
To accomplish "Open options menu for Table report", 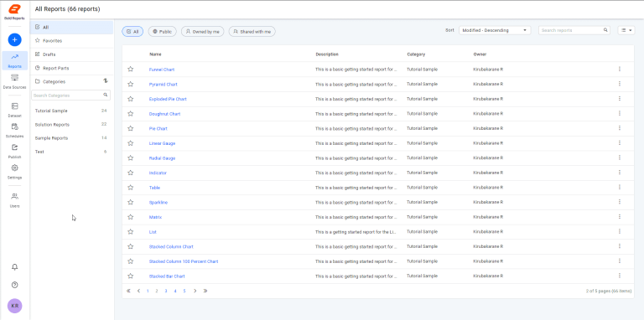I will tap(620, 188).
